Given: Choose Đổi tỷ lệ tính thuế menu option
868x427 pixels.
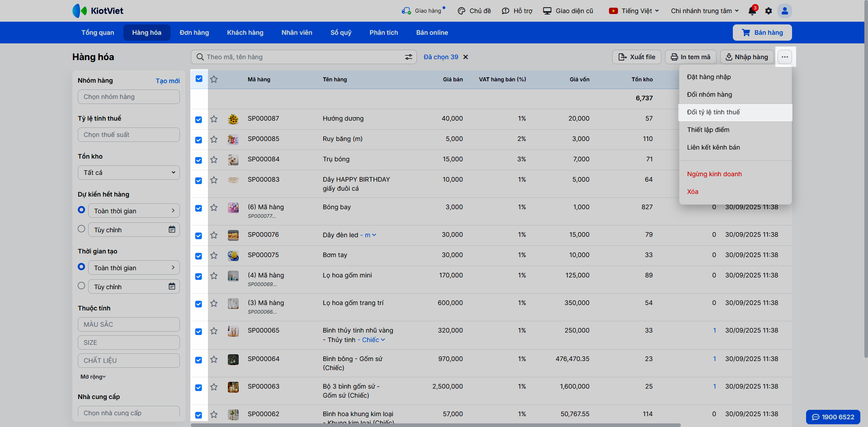Looking at the screenshot, I should pyautogui.click(x=713, y=112).
